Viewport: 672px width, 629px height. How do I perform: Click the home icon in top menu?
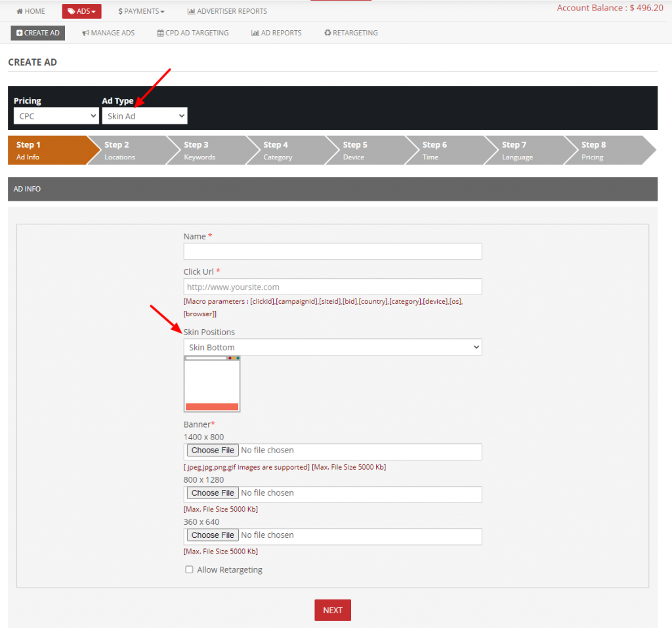tap(18, 10)
